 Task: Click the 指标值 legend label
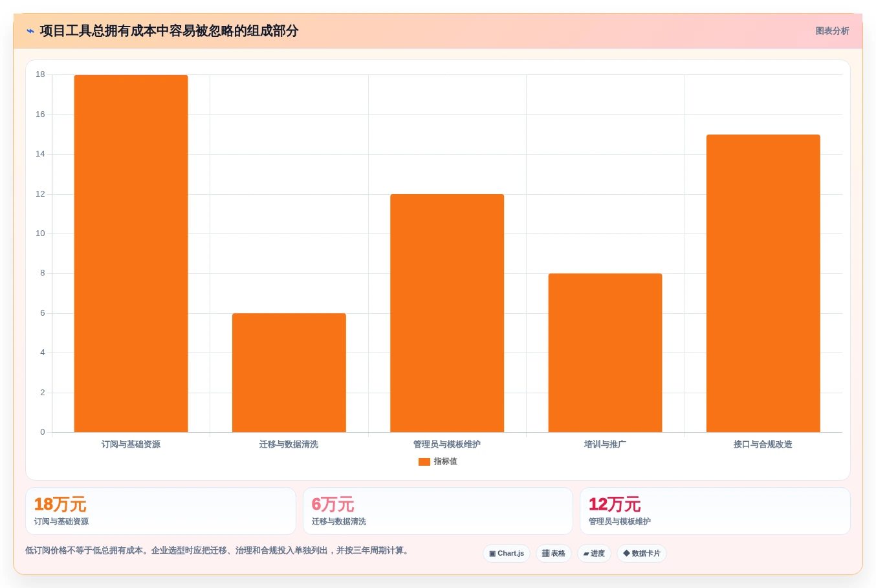click(446, 462)
